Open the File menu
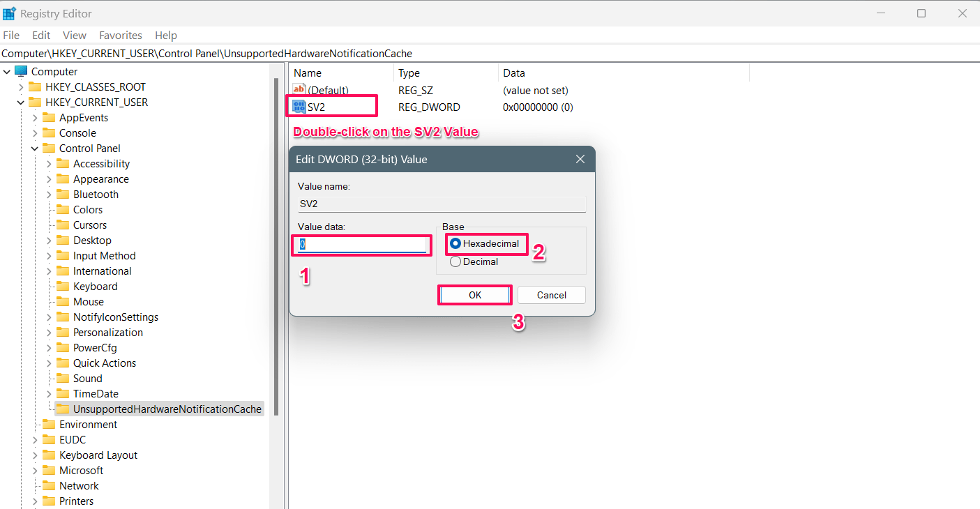This screenshot has width=980, height=509. tap(10, 35)
